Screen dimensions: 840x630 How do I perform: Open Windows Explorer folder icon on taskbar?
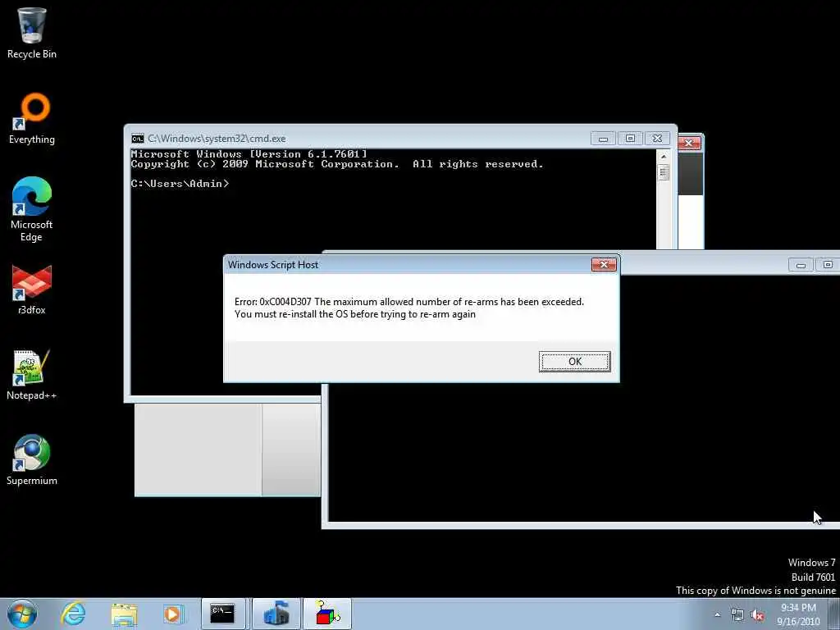pyautogui.click(x=125, y=614)
